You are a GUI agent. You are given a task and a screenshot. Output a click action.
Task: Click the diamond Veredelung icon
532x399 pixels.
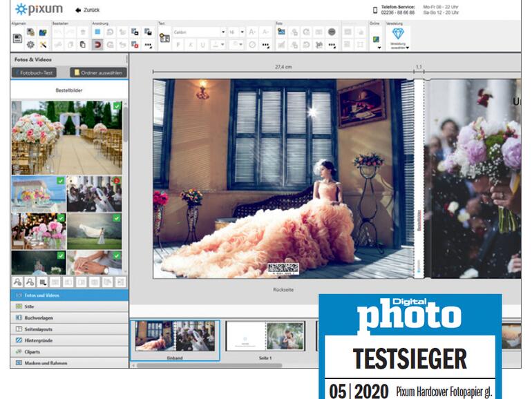(x=397, y=34)
